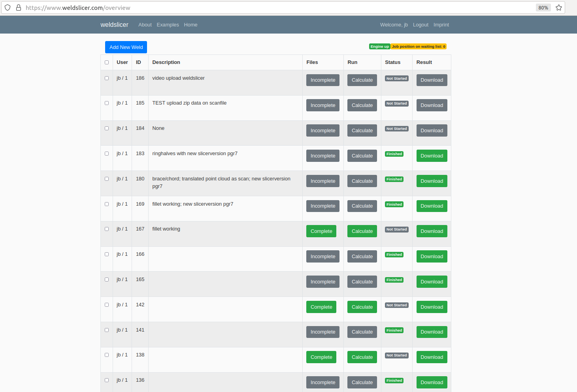
Task: Click the Job position on waiting list badge
Action: (419, 47)
